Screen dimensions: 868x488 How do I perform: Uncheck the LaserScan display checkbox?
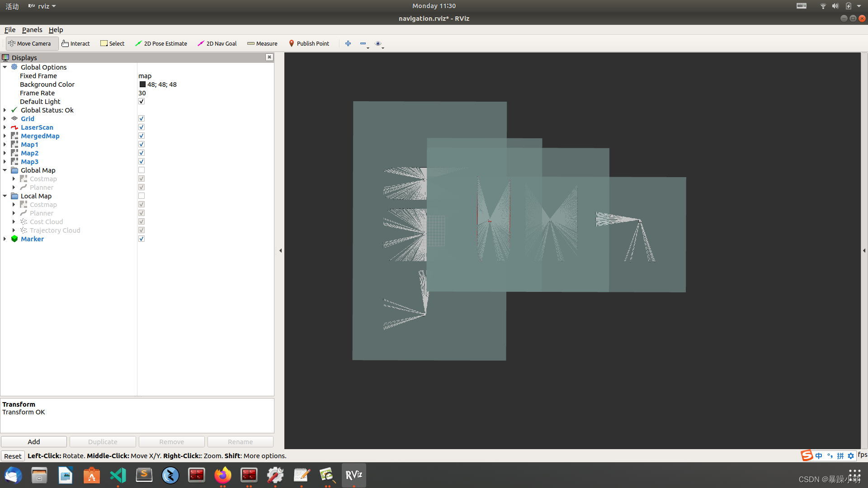click(x=142, y=127)
